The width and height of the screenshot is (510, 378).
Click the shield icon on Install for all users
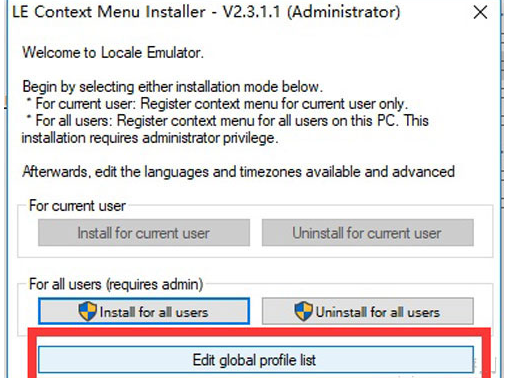tap(87, 311)
